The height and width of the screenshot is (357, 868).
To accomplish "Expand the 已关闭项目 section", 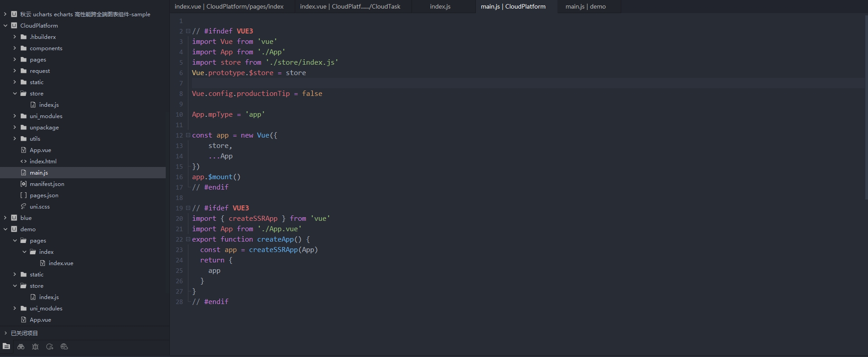I will click(x=5, y=333).
